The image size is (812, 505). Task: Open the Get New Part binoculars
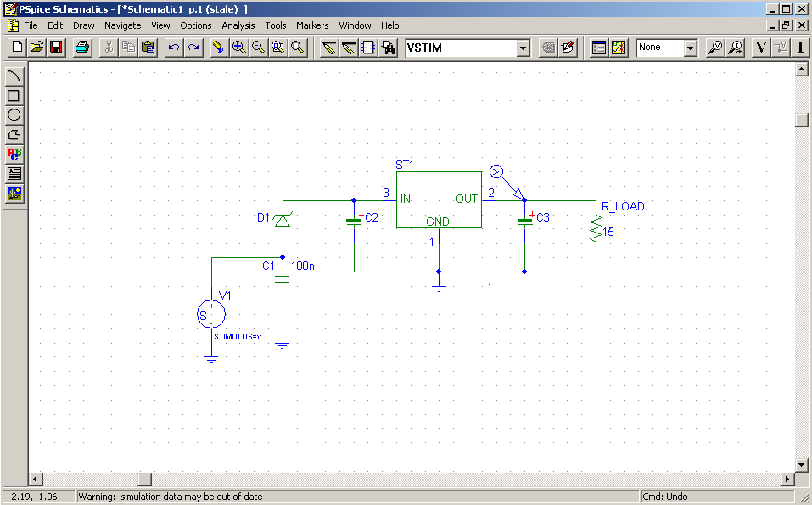388,48
